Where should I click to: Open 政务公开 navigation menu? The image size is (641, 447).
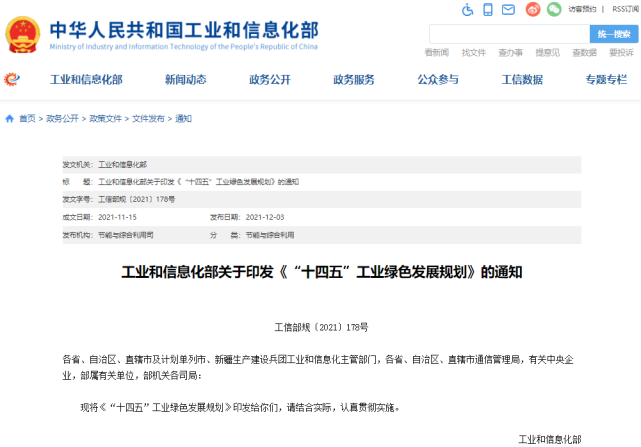(270, 79)
